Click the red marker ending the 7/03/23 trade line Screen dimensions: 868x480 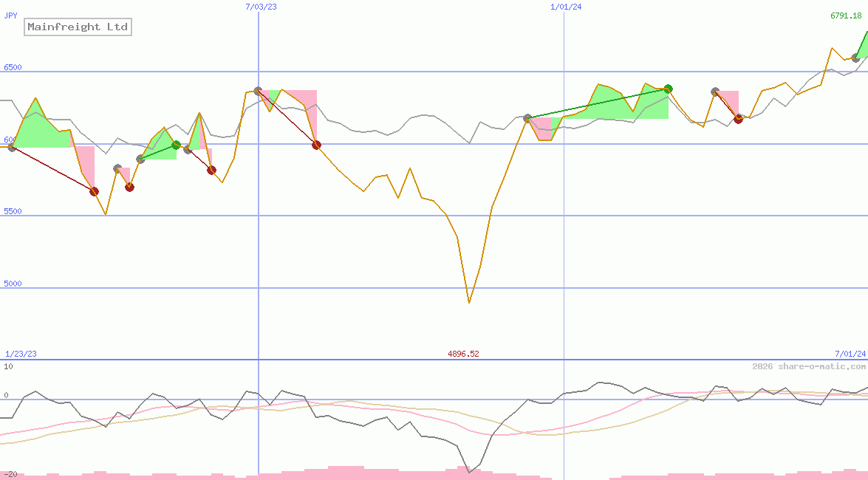(x=316, y=145)
